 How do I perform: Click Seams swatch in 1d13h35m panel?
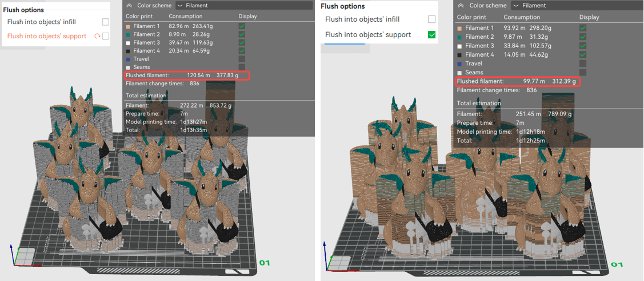(128, 67)
